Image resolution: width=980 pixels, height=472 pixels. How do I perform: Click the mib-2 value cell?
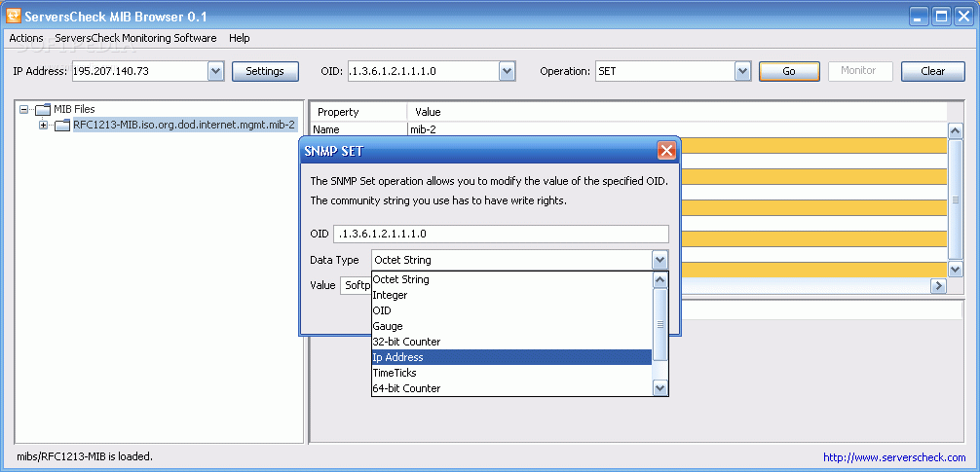[677, 129]
